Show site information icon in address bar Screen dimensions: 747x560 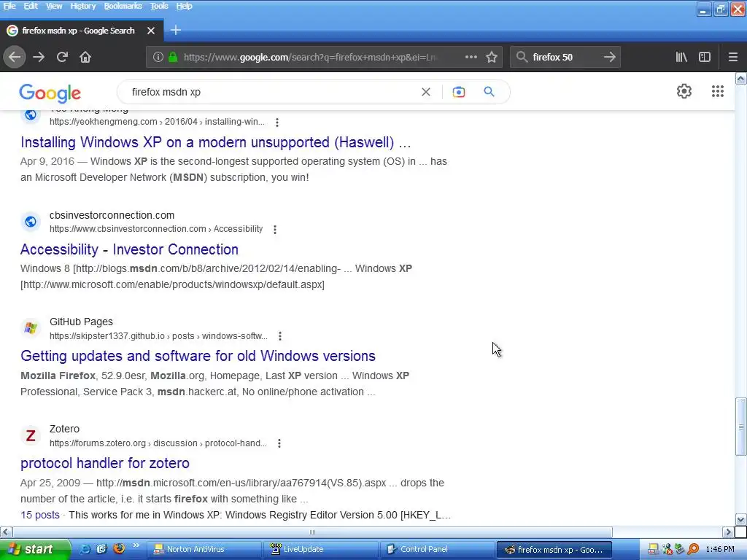[x=158, y=57]
